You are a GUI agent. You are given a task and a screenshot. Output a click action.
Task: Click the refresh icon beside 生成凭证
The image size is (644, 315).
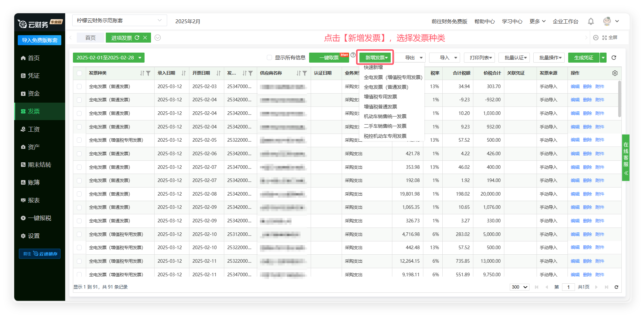click(x=614, y=58)
